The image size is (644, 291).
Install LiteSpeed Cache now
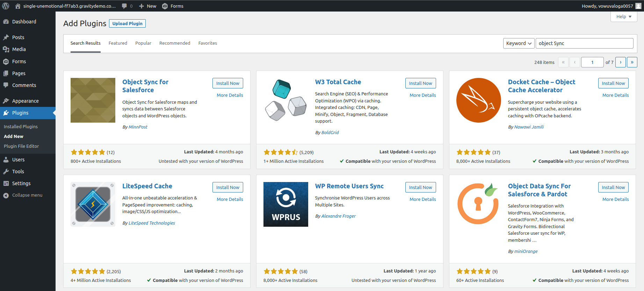click(x=228, y=187)
